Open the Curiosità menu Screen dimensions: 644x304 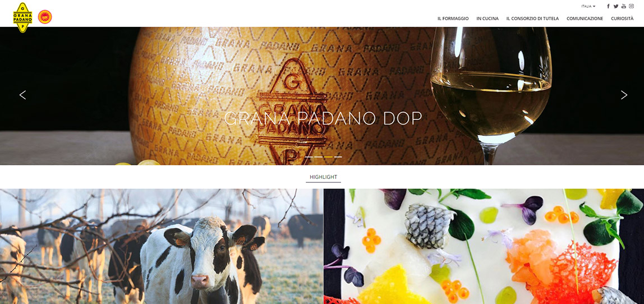point(622,19)
